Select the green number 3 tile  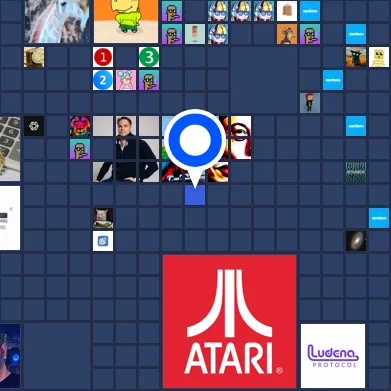click(x=149, y=57)
